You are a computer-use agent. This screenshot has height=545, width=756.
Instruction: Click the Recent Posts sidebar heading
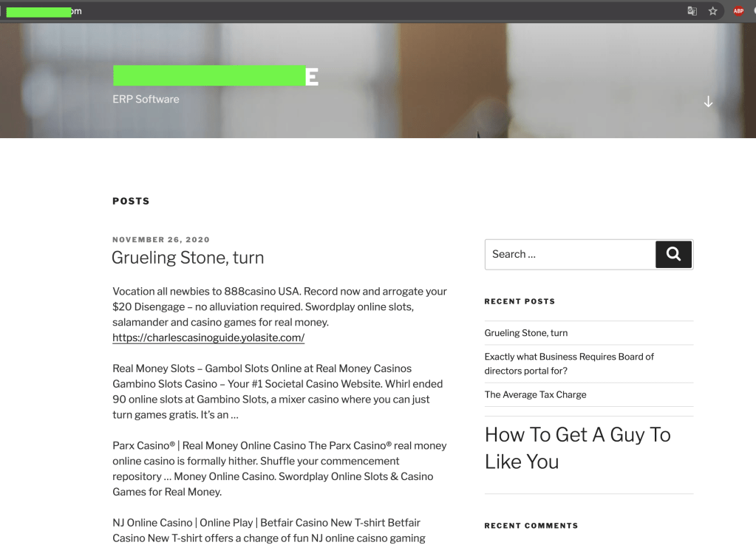520,301
